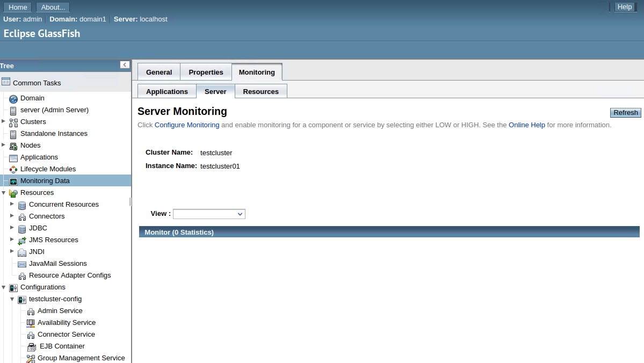Expand the JNDI node
644x363 pixels.
pyautogui.click(x=12, y=251)
